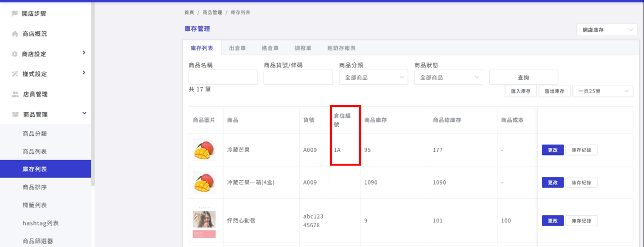Click the wand icon beside 樣式設定
The image size is (644, 247).
pyautogui.click(x=15, y=74)
